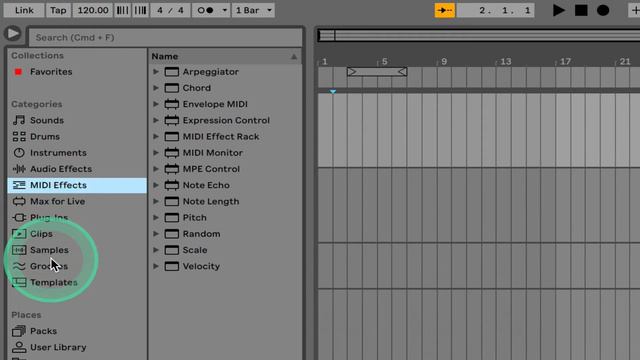
Task: Expand the Chord device presets
Action: click(156, 88)
